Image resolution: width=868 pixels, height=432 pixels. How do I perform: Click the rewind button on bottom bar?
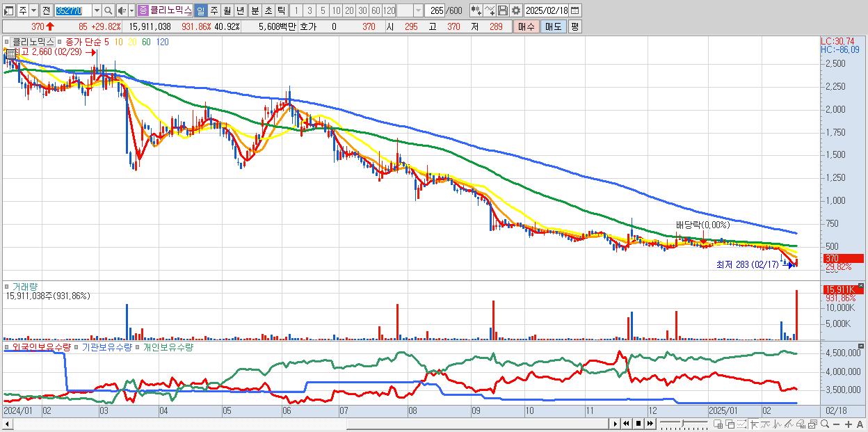click(x=626, y=424)
